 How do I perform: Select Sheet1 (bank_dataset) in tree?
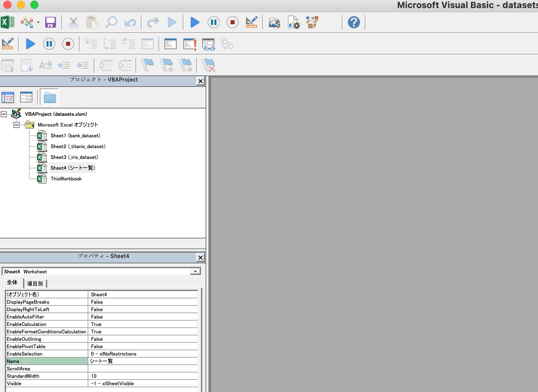[x=75, y=136]
